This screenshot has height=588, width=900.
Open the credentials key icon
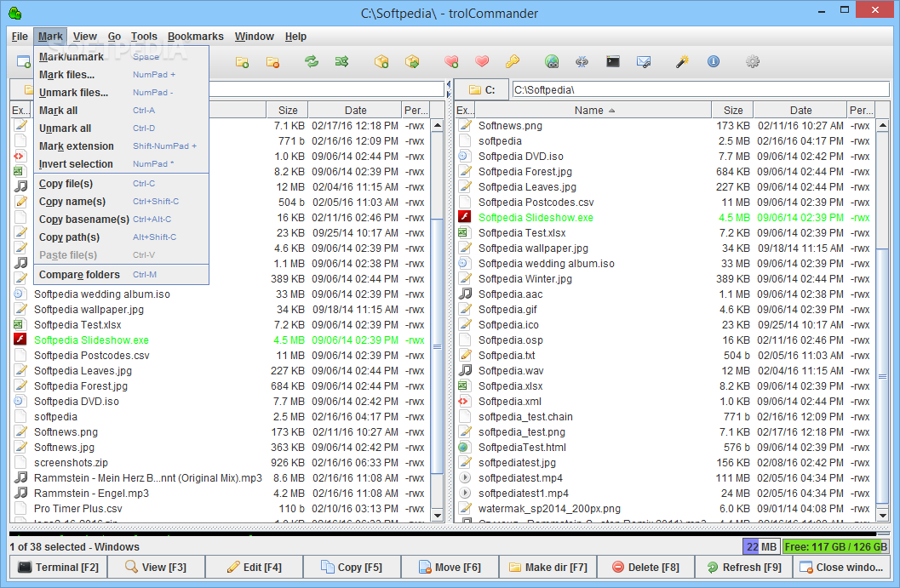[x=512, y=61]
